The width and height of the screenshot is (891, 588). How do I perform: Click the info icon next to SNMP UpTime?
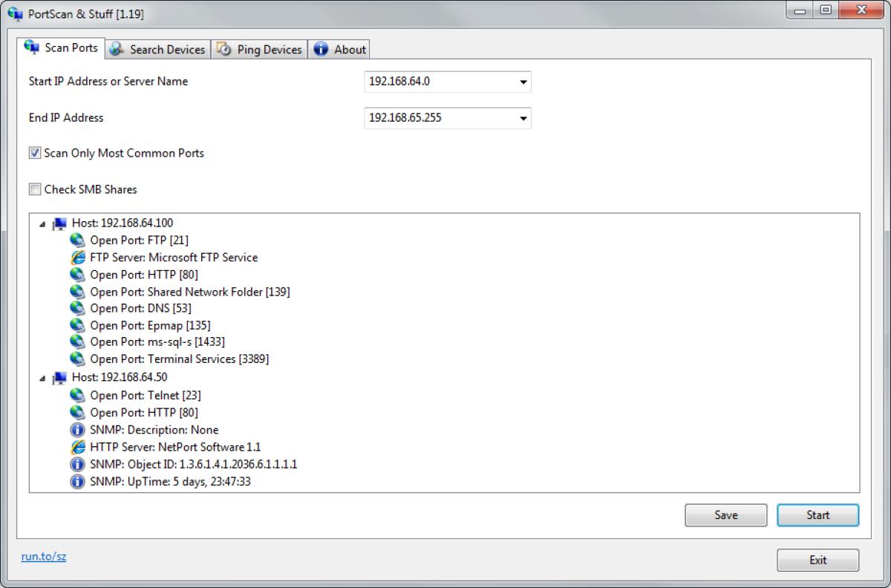pos(77,481)
